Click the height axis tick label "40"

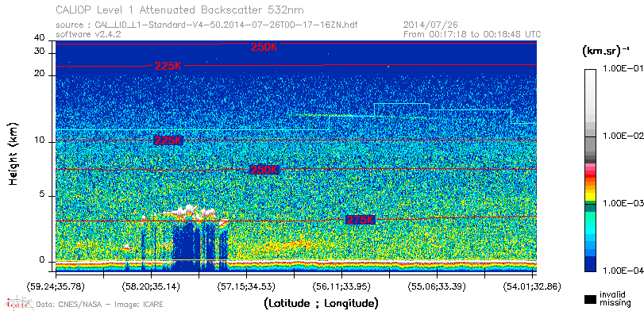click(x=40, y=38)
